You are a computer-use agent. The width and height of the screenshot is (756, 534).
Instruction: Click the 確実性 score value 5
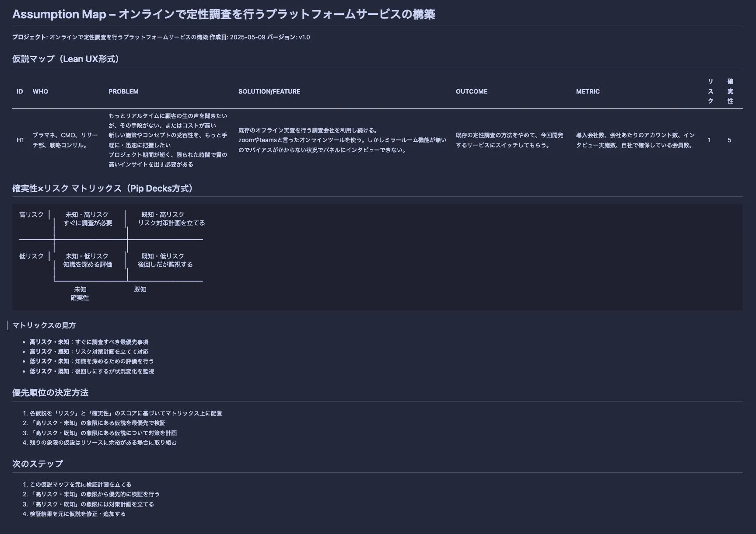click(729, 140)
